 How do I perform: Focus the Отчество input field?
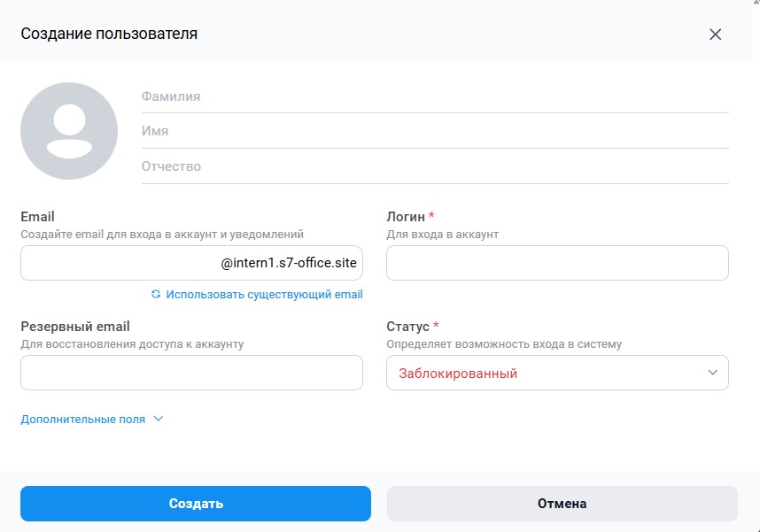435,166
